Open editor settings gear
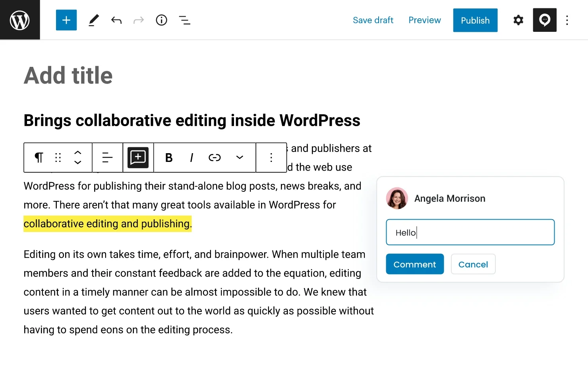588x366 pixels. (518, 20)
